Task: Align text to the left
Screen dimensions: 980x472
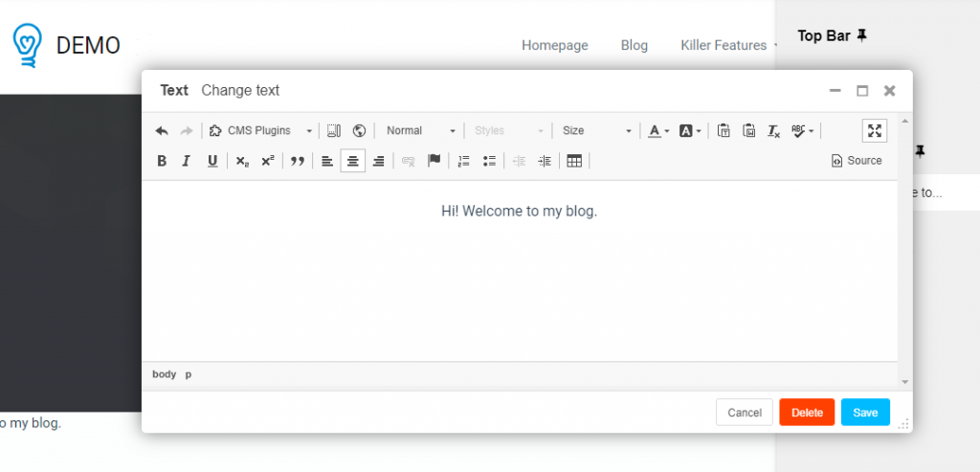Action: [x=327, y=161]
